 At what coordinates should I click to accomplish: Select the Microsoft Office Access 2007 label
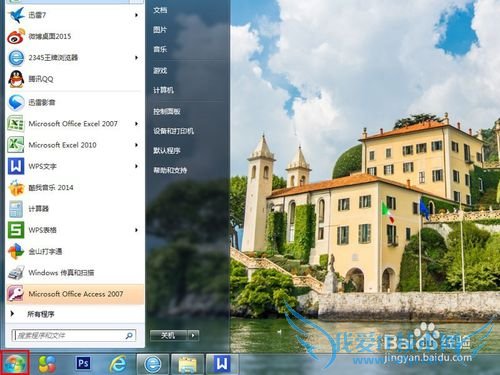[76, 294]
